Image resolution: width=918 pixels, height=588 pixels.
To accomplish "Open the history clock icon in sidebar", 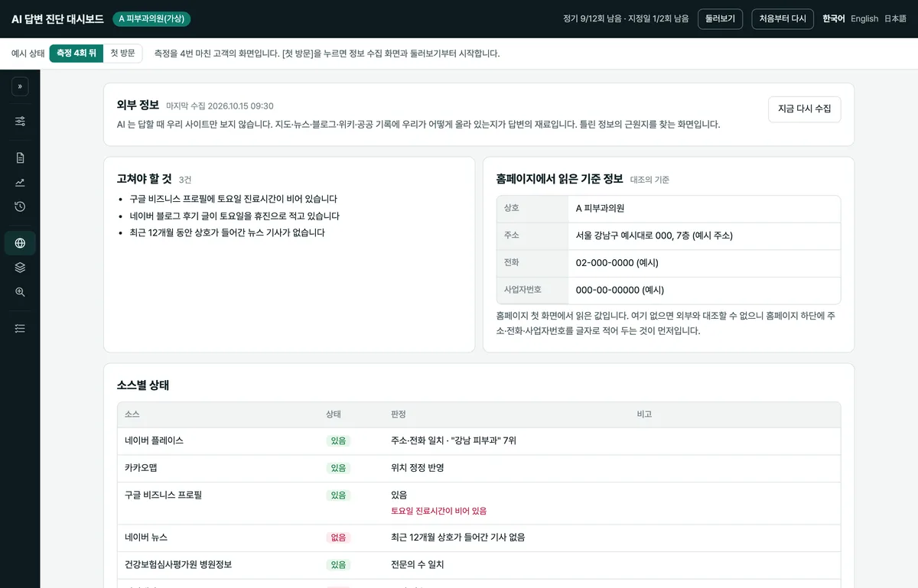I will point(20,206).
